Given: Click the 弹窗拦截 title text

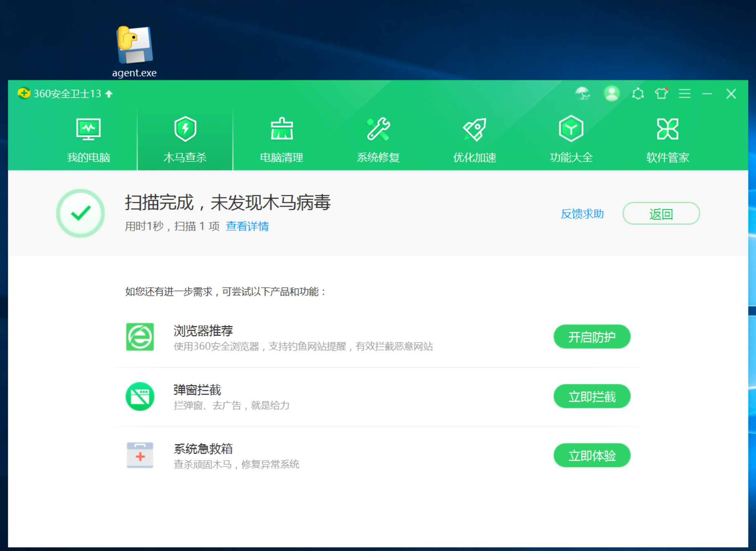Looking at the screenshot, I should pos(197,390).
